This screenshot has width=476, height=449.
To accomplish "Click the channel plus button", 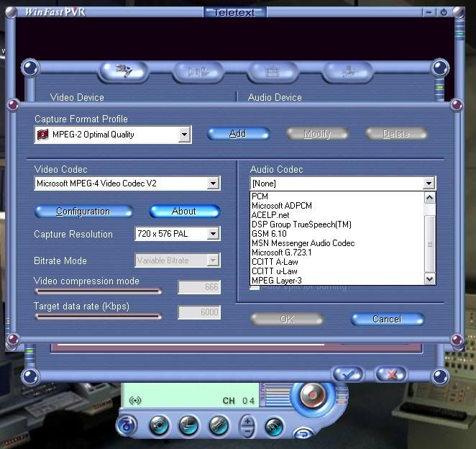I will [x=247, y=421].
